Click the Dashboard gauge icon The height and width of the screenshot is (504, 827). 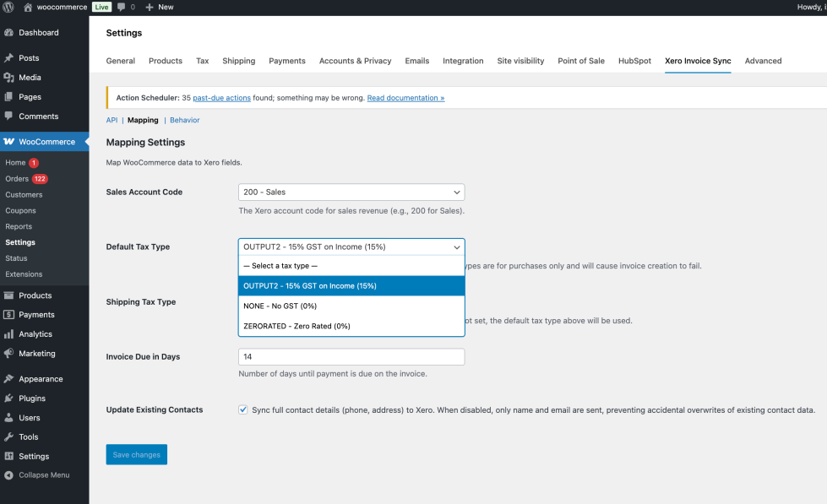[8, 33]
